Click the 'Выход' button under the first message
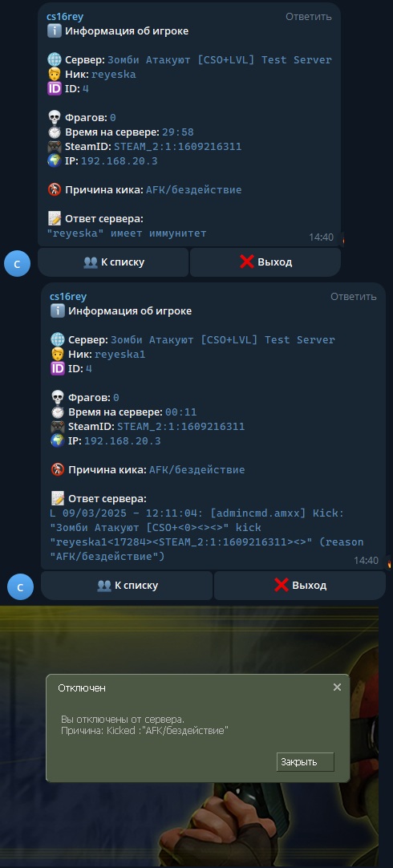 coord(265,262)
